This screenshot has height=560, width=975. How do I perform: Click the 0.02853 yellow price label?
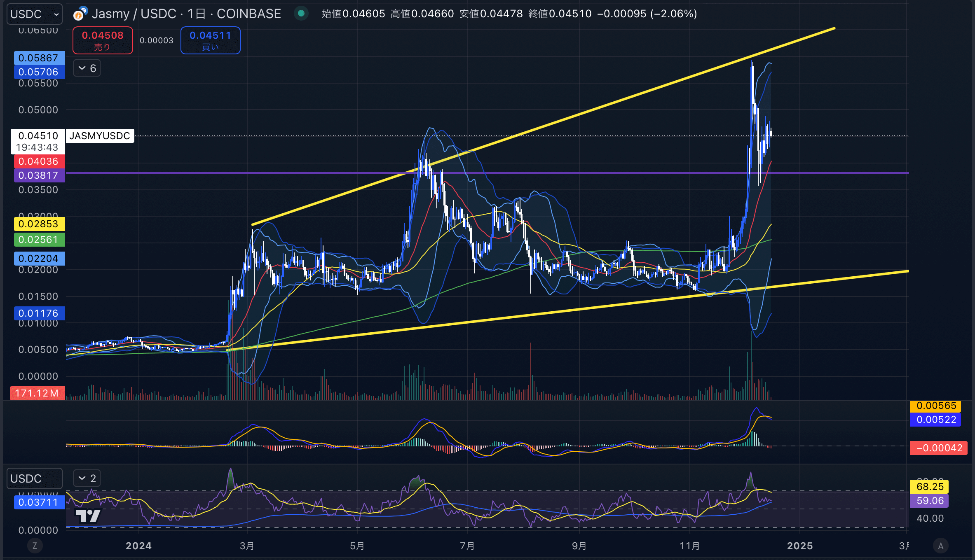tap(39, 224)
